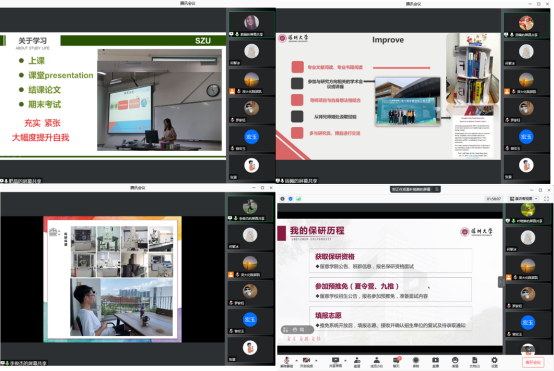Click meeting info icon in bottom-right window

[282, 199]
